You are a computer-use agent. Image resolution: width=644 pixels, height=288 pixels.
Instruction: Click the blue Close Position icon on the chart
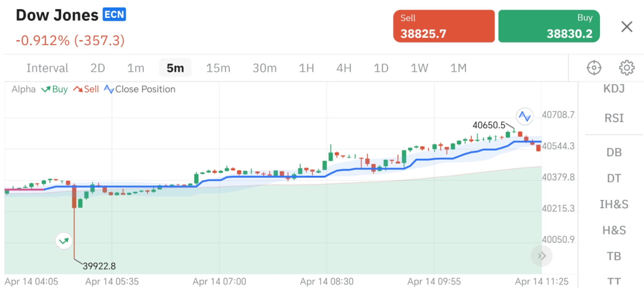(525, 117)
